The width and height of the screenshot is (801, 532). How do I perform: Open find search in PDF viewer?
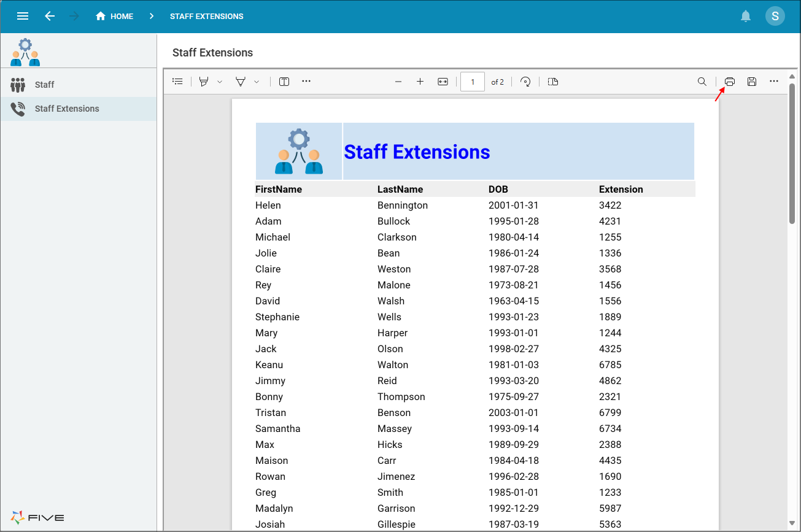tap(702, 82)
